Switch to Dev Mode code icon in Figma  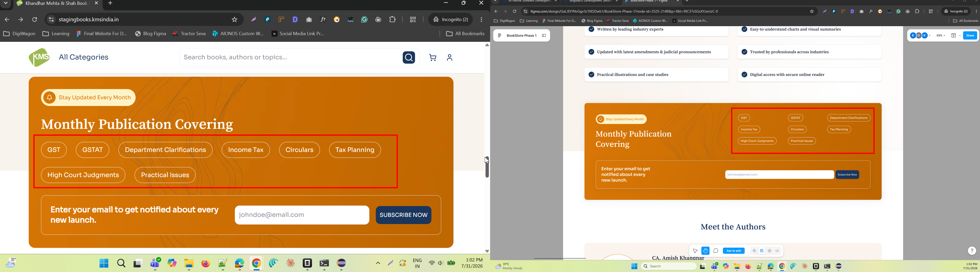click(777, 251)
